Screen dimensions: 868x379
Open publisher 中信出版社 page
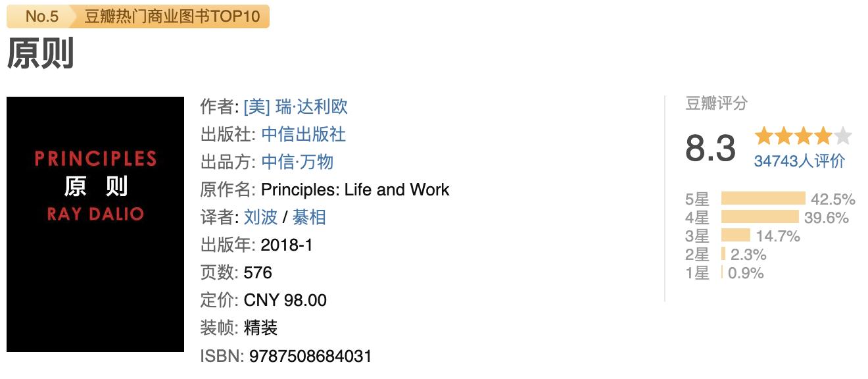click(x=304, y=134)
